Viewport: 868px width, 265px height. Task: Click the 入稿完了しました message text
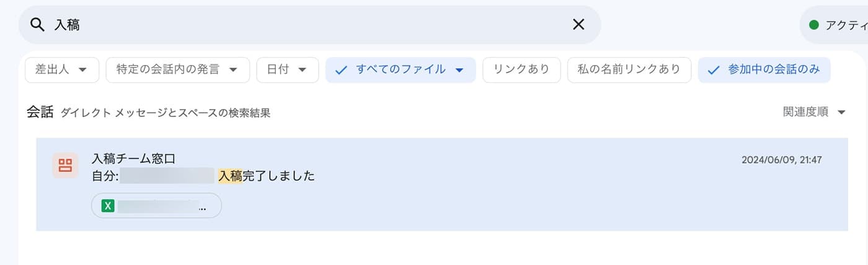tap(267, 176)
